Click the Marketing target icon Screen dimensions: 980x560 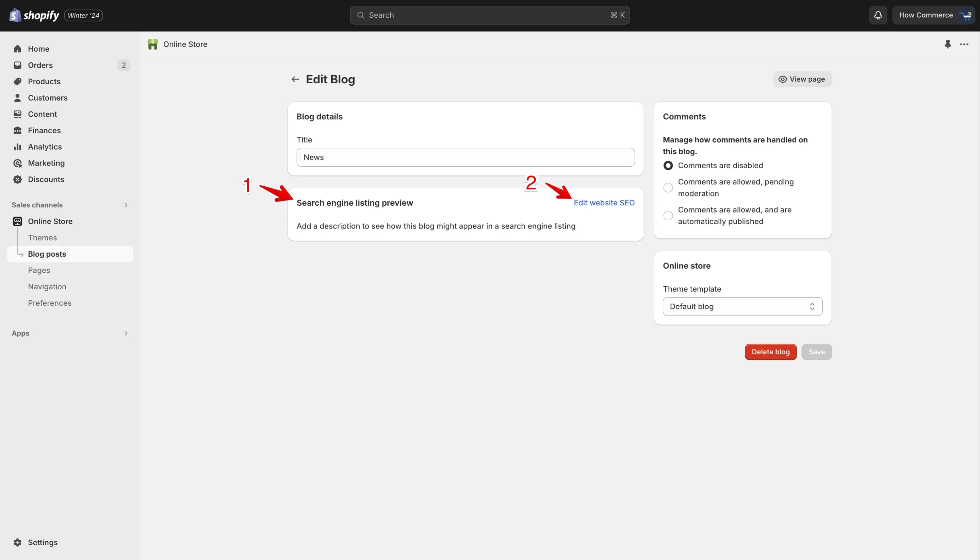click(17, 163)
